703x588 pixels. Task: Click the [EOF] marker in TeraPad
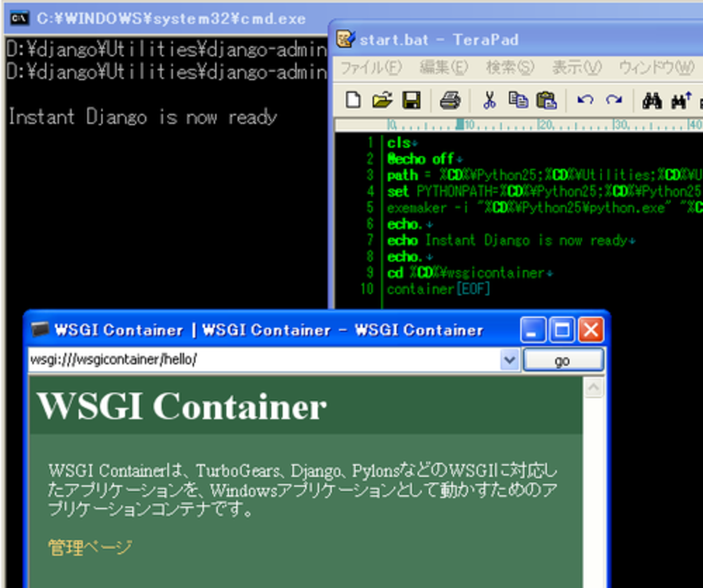click(473, 289)
